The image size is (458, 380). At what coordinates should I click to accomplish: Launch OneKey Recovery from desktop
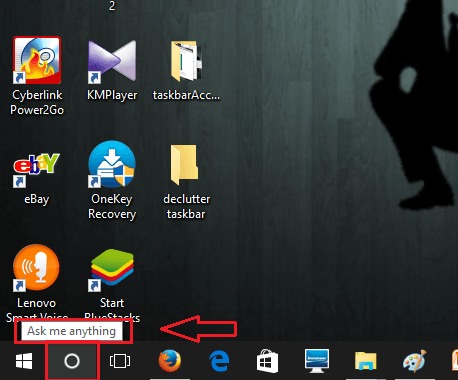(x=112, y=164)
